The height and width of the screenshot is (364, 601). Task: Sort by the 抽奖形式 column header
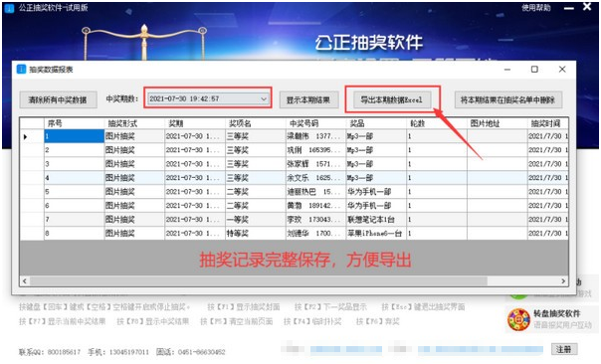(134, 123)
